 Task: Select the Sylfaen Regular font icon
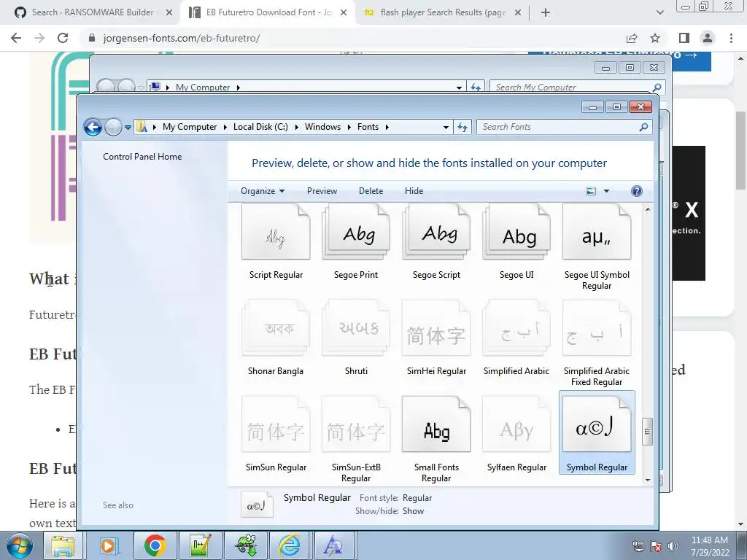tap(516, 424)
